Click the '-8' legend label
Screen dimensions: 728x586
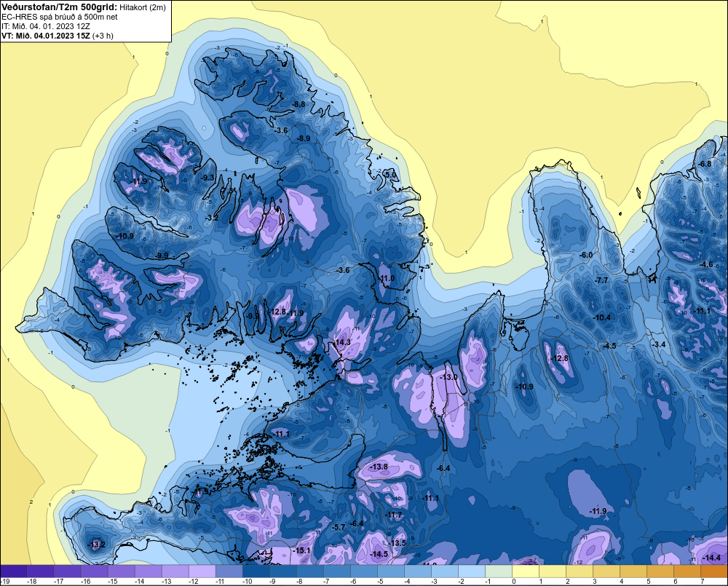pos(300,582)
